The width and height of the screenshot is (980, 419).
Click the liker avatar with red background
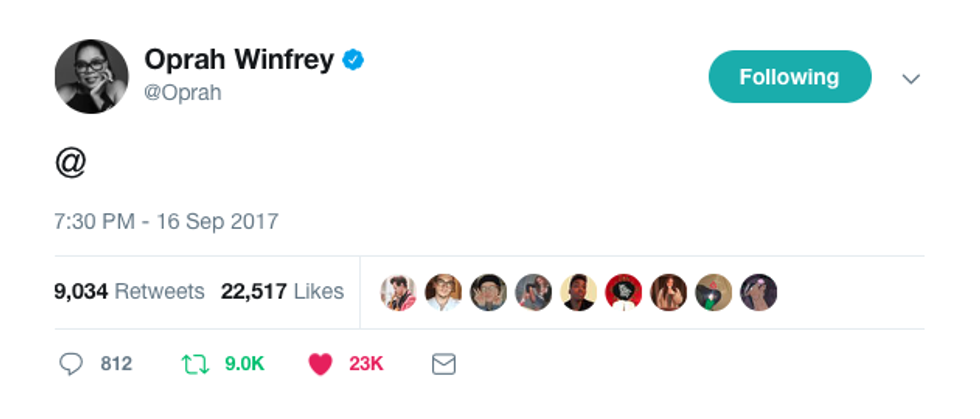623,292
